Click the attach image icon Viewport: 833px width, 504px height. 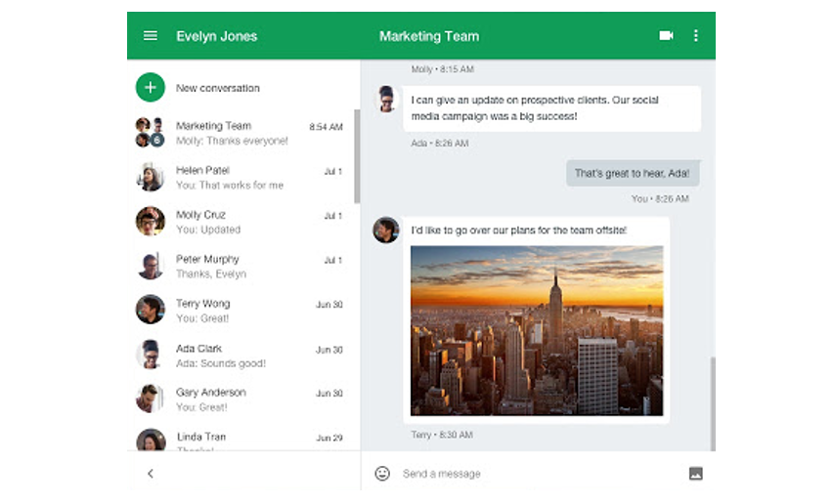click(x=695, y=473)
